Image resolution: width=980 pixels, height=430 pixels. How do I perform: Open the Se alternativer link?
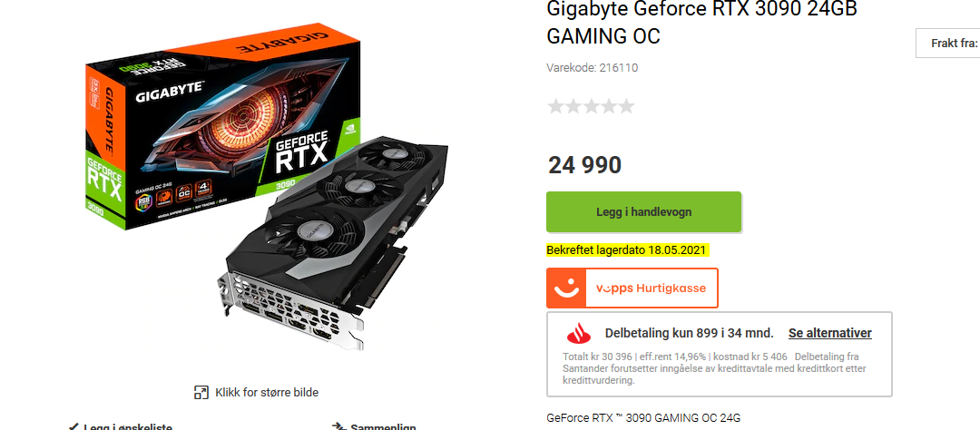click(830, 333)
